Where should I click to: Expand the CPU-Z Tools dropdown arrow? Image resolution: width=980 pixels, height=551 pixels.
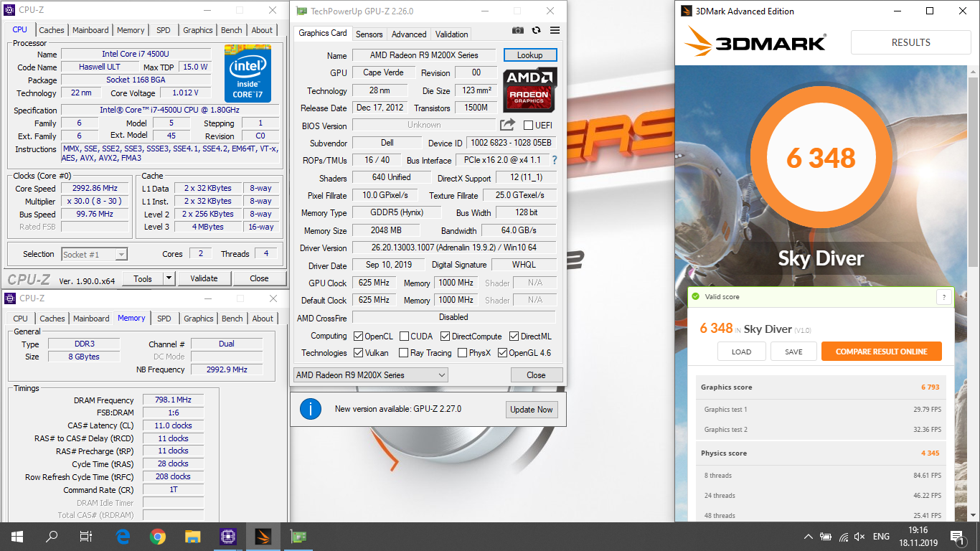pyautogui.click(x=169, y=278)
